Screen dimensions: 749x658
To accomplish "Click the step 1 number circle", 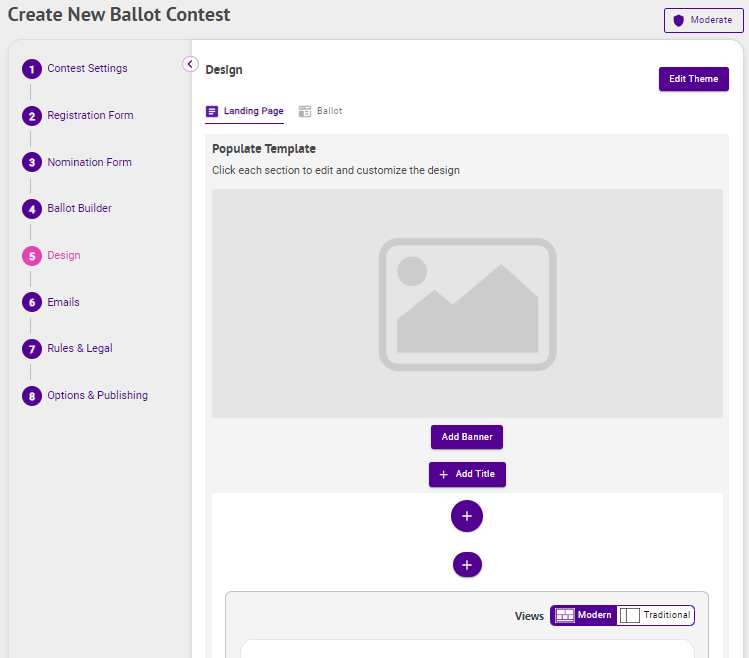I will [32, 69].
